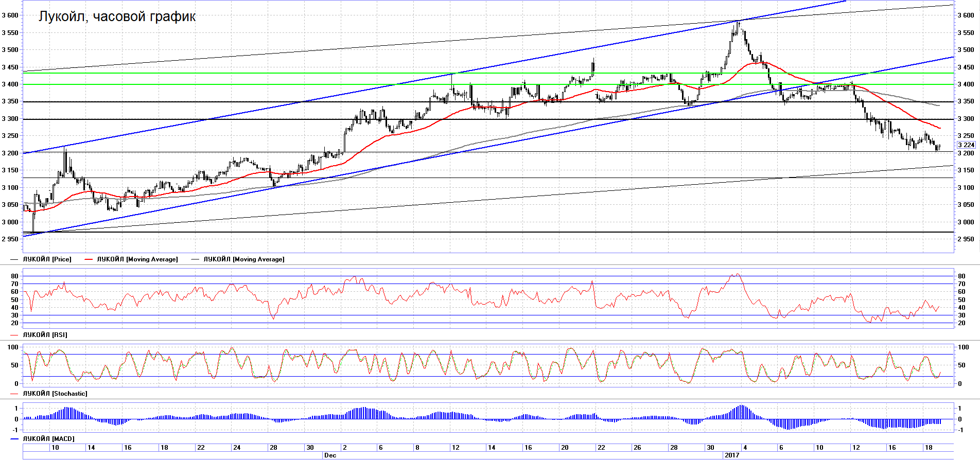Click the current price tag "3 224"
Viewport: 980px width, 460px height.
966,145
